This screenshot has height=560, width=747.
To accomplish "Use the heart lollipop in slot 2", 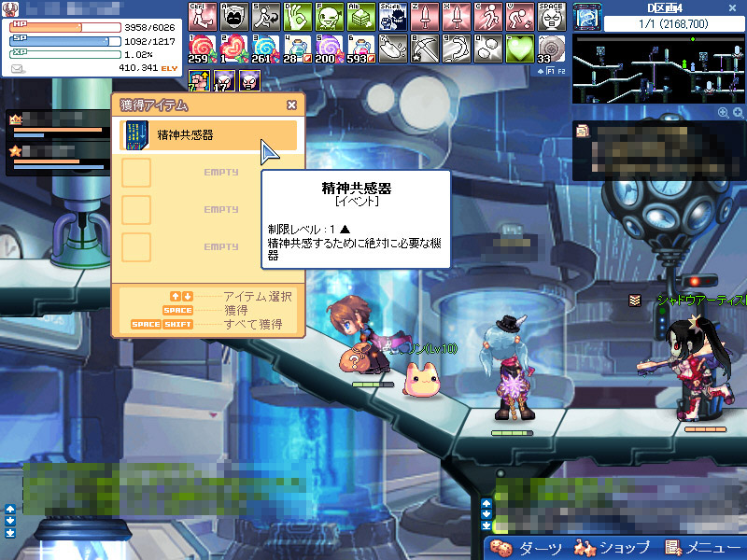I will pos(234,49).
